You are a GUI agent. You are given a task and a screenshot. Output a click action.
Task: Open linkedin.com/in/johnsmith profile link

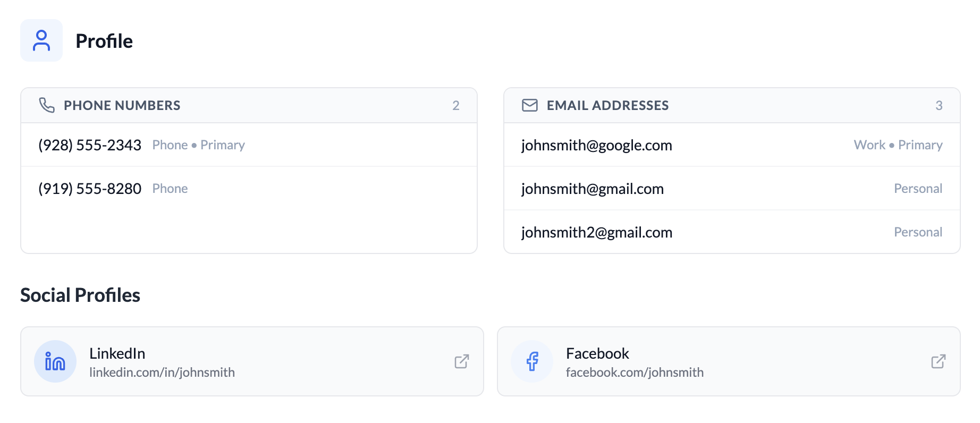162,373
